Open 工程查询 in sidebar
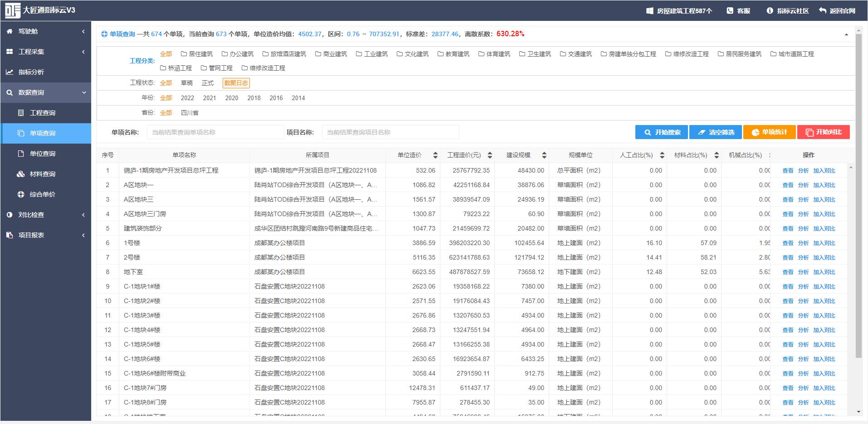 click(x=46, y=113)
